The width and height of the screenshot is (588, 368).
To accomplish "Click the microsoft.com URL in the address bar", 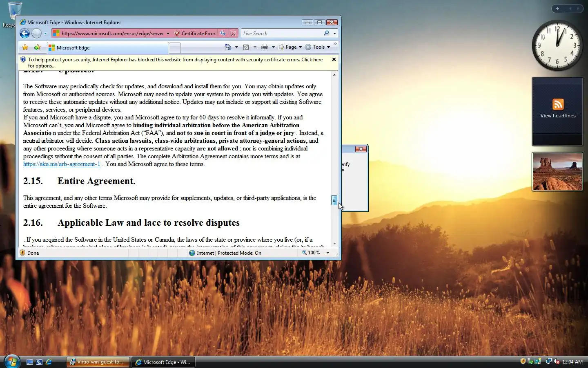I will (x=112, y=34).
